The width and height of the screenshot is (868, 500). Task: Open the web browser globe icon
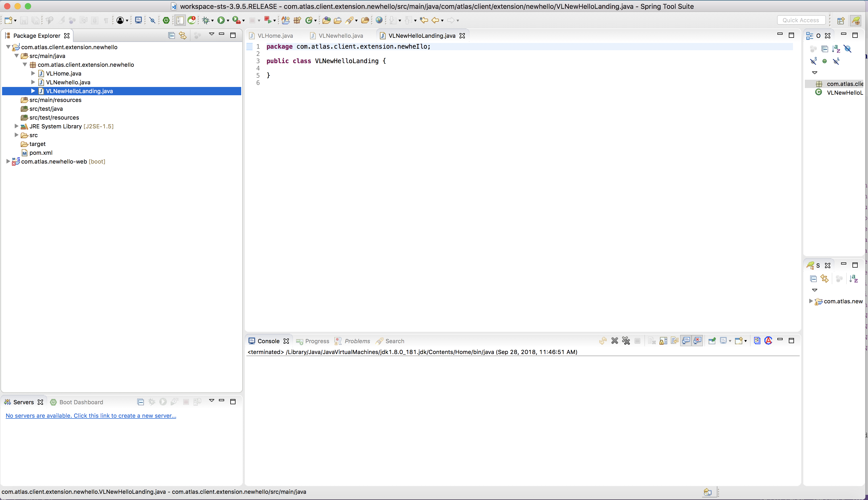point(379,20)
